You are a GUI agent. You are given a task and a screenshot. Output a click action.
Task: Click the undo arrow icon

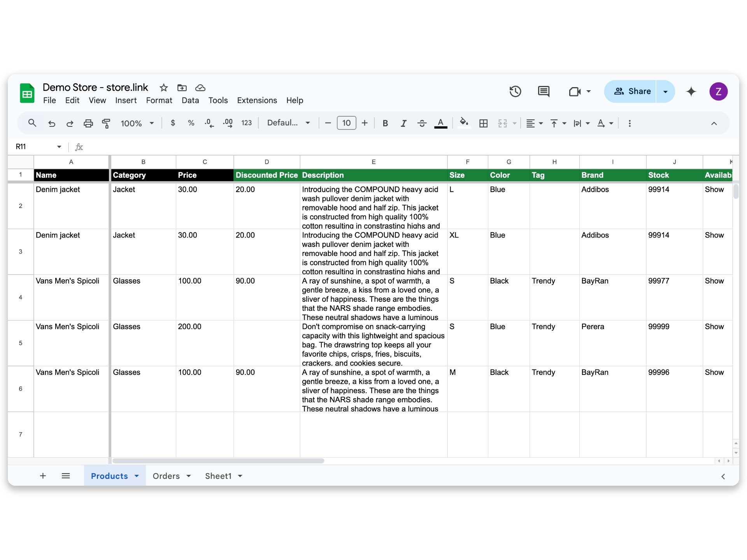(x=51, y=123)
